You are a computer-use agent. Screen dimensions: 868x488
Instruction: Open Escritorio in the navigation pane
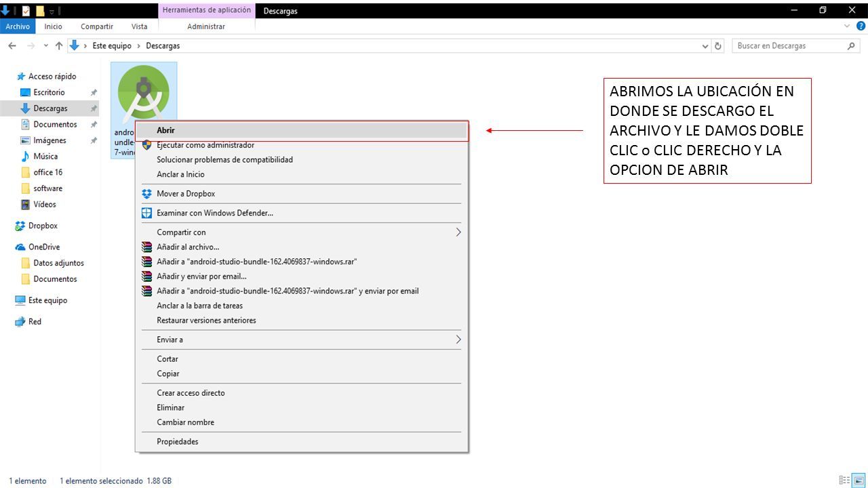tap(50, 92)
